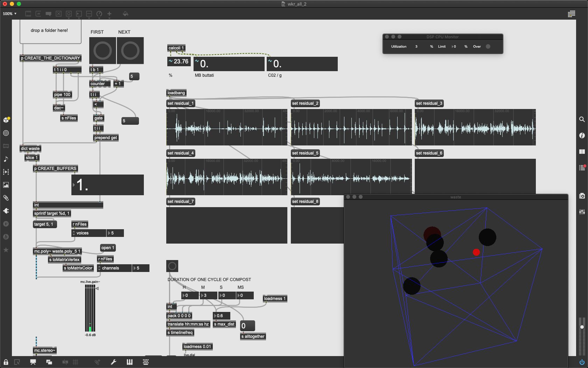Click the NEXT bang button

coord(130,51)
